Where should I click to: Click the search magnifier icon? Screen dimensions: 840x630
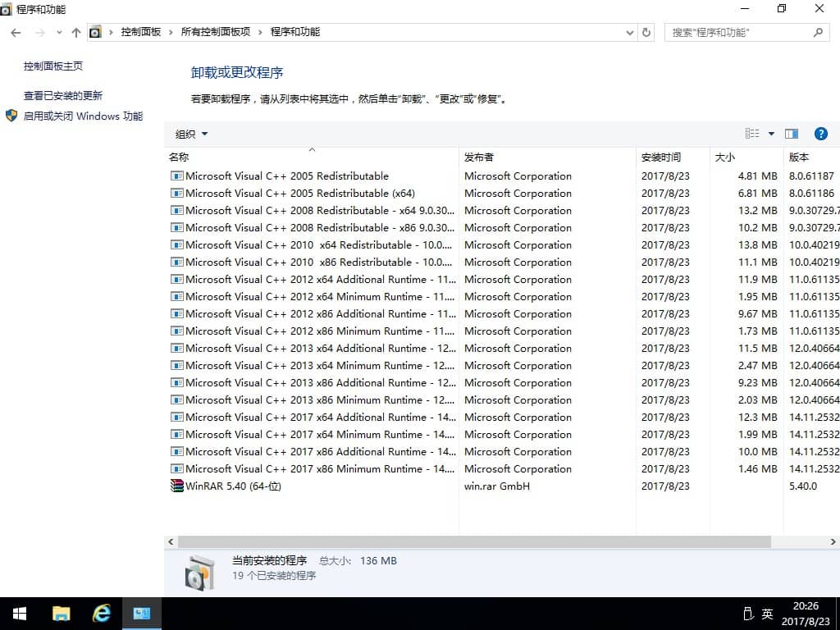coord(818,33)
